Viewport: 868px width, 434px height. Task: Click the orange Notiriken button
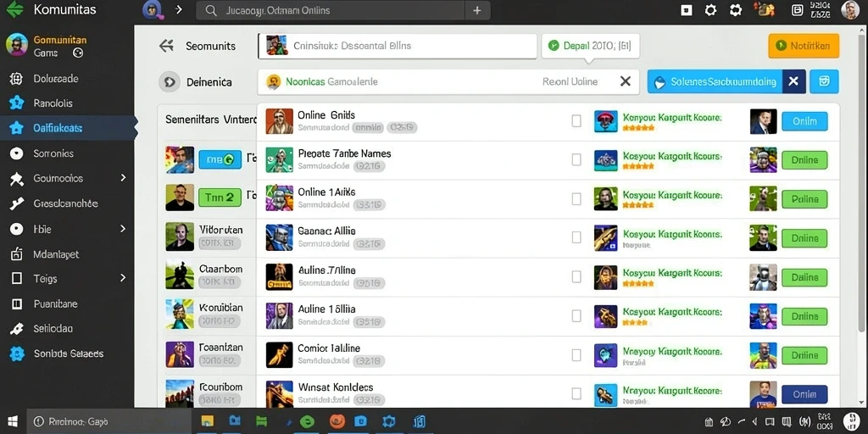[x=804, y=46]
